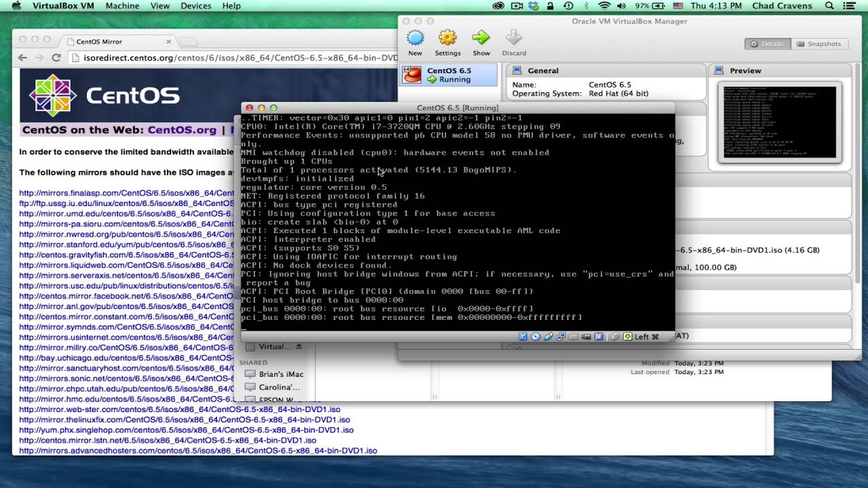Click the US flag input source icon
This screenshot has height=488, width=868.
click(x=678, y=5)
